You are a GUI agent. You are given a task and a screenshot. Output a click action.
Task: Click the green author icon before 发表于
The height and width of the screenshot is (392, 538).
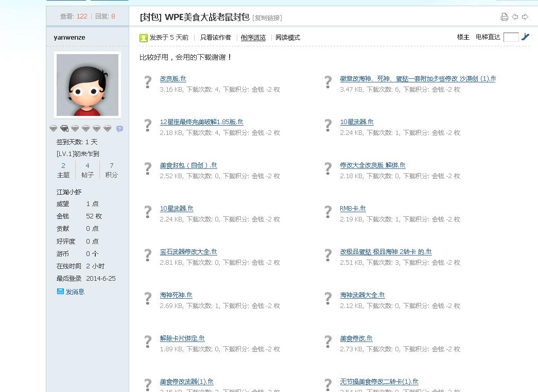click(x=144, y=38)
